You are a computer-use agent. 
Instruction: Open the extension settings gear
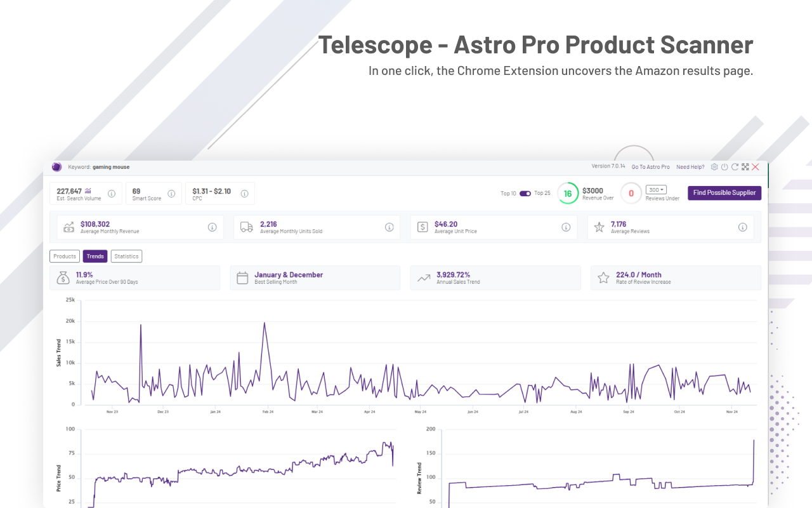point(714,167)
